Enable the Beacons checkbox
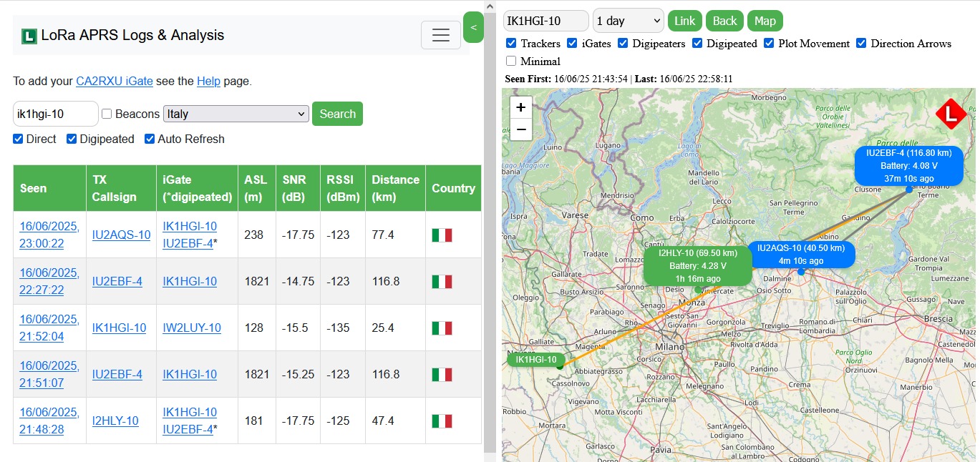 tap(107, 114)
